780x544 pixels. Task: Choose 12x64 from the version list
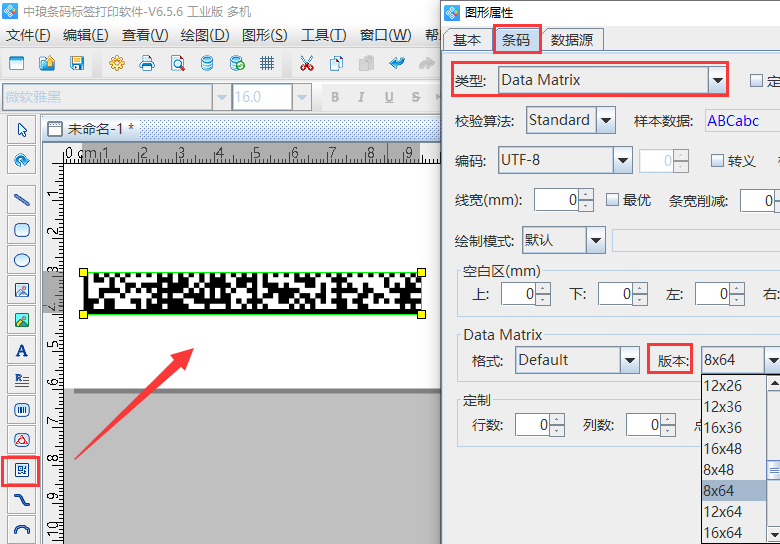click(x=723, y=512)
